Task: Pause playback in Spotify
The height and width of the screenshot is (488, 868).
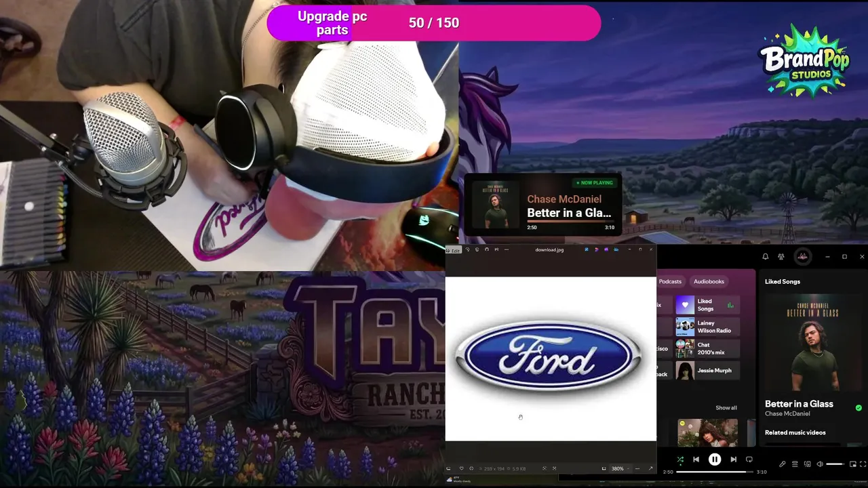Action: point(715,460)
